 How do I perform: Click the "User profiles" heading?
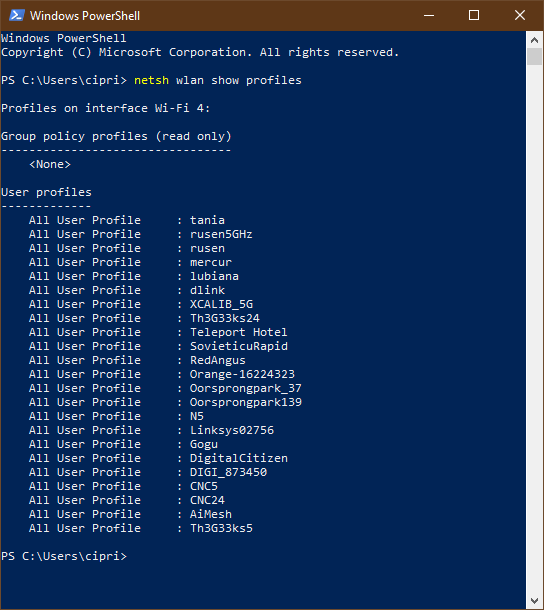[x=46, y=192]
